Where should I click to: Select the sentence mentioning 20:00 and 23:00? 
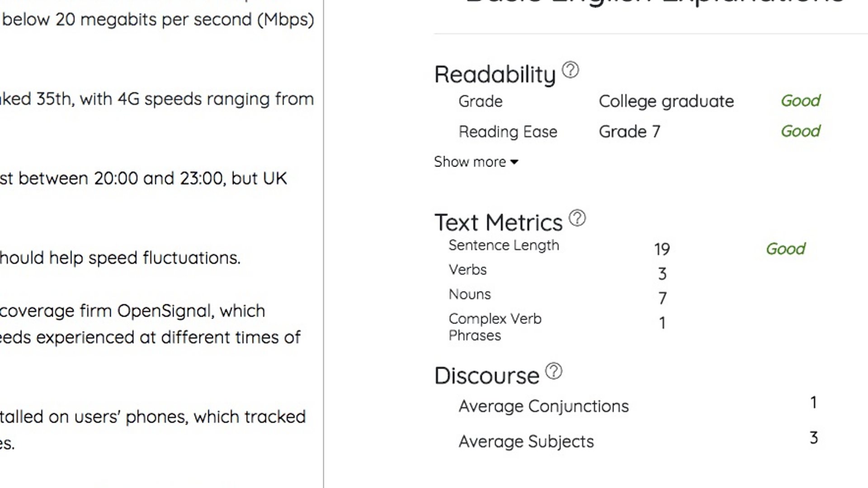143,178
